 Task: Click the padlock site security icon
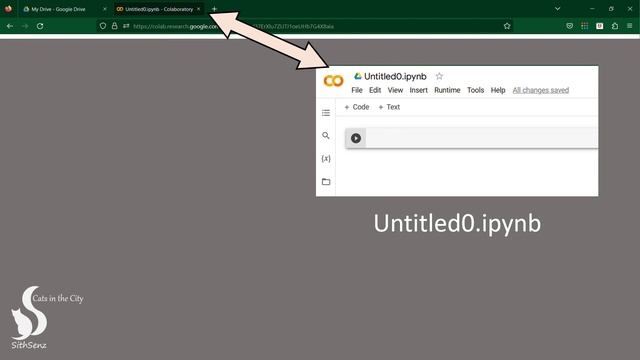point(115,26)
